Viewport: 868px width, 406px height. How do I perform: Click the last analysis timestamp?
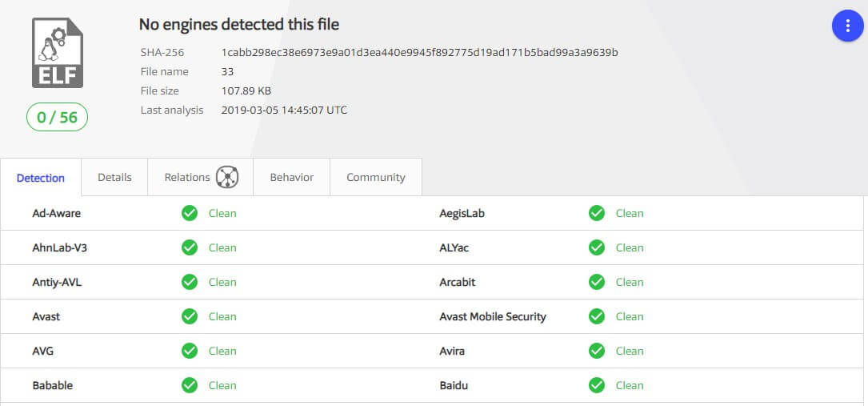pos(284,110)
